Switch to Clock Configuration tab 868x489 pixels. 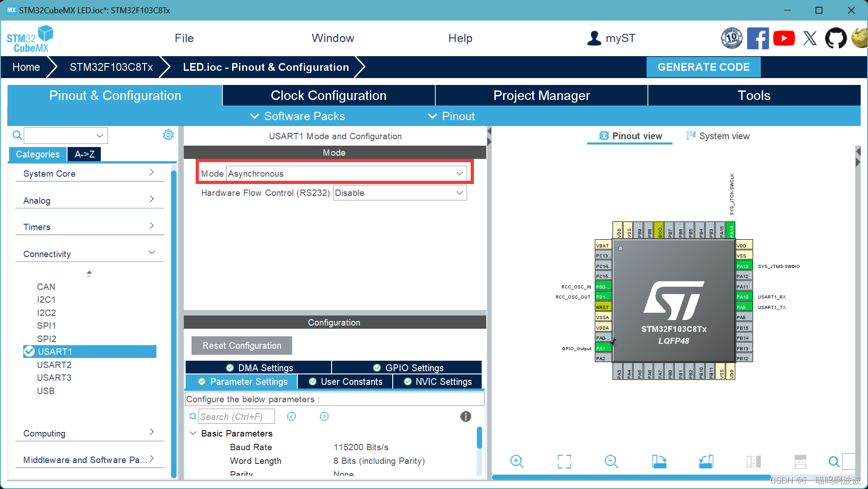[x=328, y=95]
